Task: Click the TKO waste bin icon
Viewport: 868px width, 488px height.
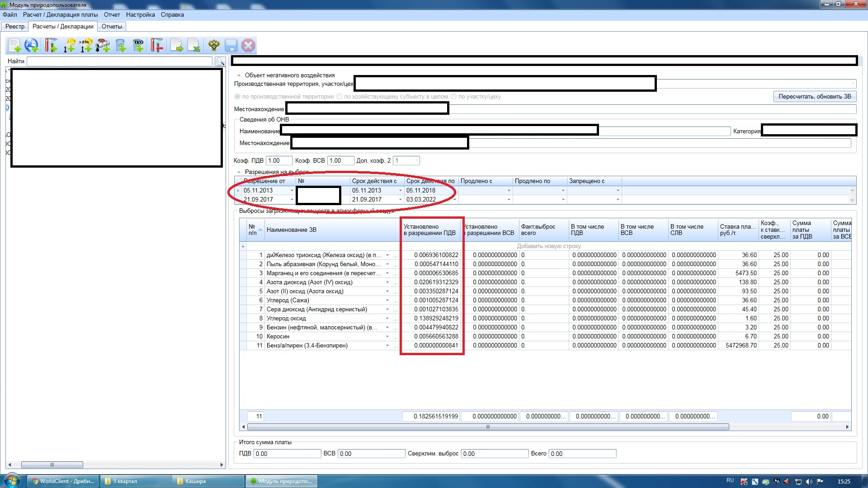Action: [138, 45]
